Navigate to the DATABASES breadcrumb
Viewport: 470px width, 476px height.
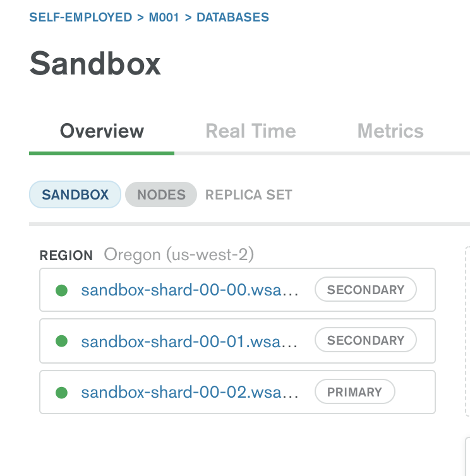pyautogui.click(x=233, y=18)
